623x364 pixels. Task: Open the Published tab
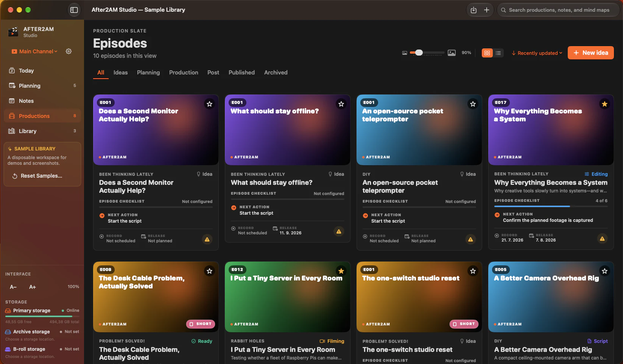tap(241, 73)
